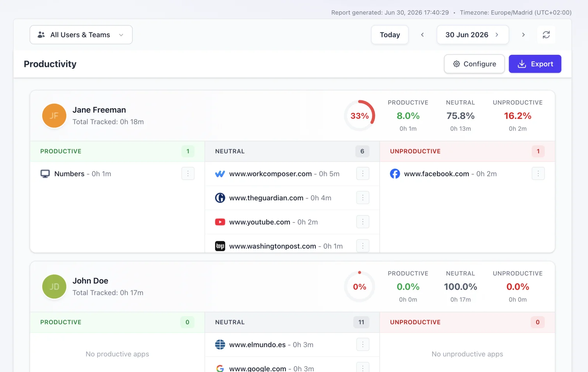
Task: Open the All Users & Teams dropdown
Action: [x=81, y=35]
